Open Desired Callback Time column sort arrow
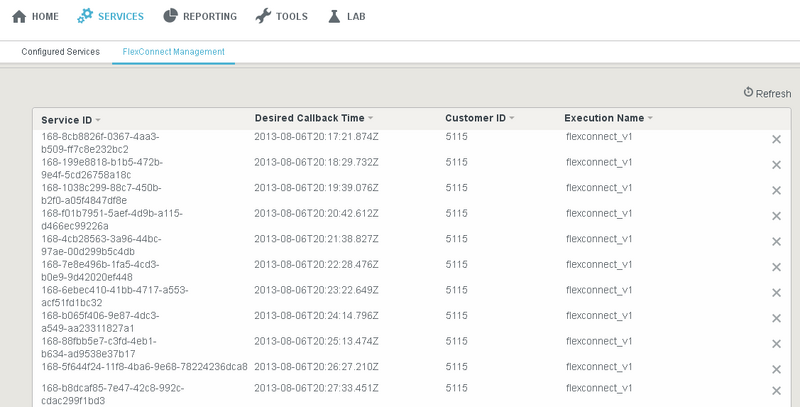The height and width of the screenshot is (407, 800). click(x=370, y=118)
